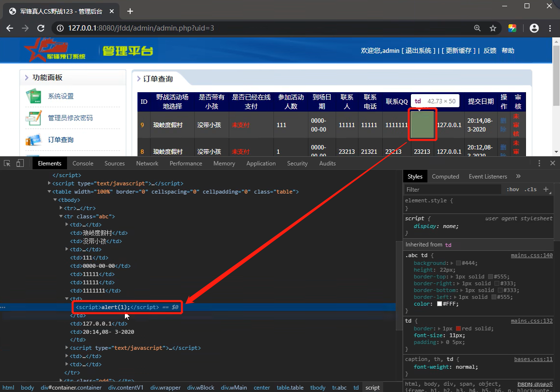Expand the td node above 琅岐度假村 in DOM tree
This screenshot has height=392, width=560.
coord(67,224)
